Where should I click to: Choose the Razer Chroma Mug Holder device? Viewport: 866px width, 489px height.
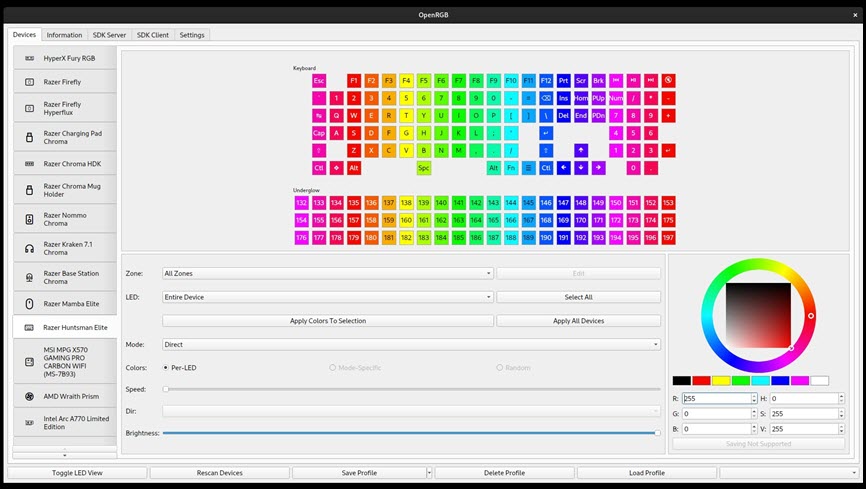coord(65,190)
